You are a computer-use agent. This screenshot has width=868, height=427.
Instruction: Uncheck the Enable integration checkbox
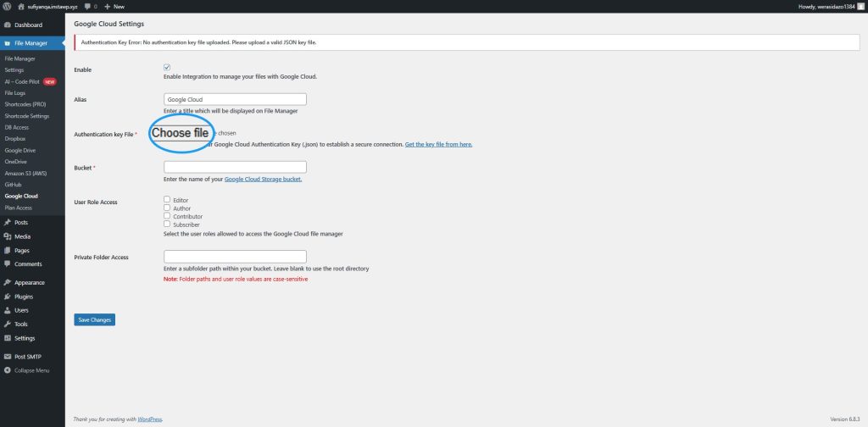(167, 68)
